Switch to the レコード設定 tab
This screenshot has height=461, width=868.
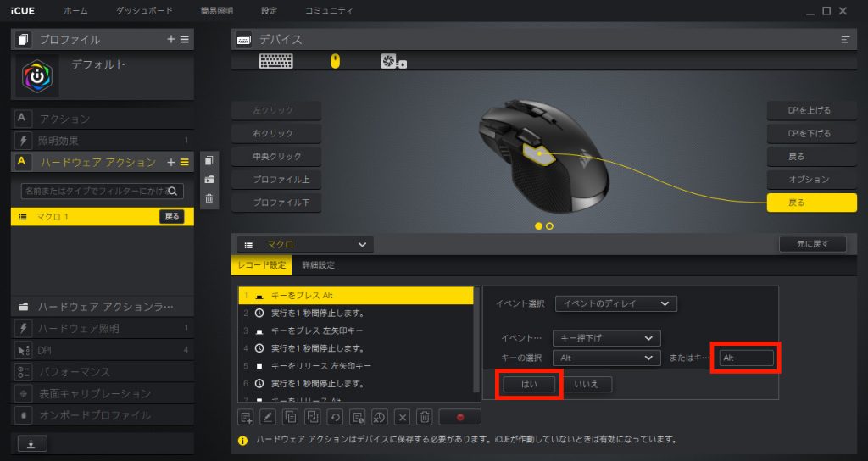(262, 265)
